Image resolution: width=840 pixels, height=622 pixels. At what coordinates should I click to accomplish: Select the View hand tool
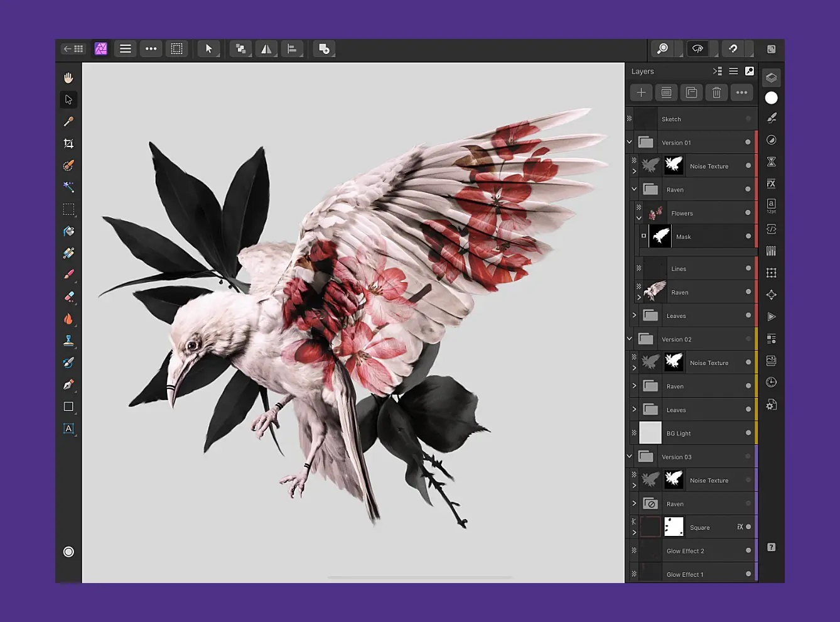pos(68,78)
